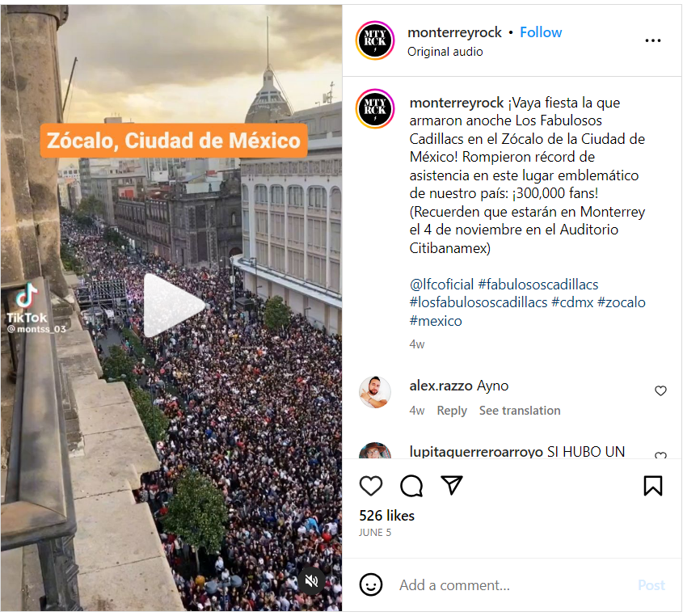Save the post with the bookmark icon
683x616 pixels.
click(x=652, y=485)
